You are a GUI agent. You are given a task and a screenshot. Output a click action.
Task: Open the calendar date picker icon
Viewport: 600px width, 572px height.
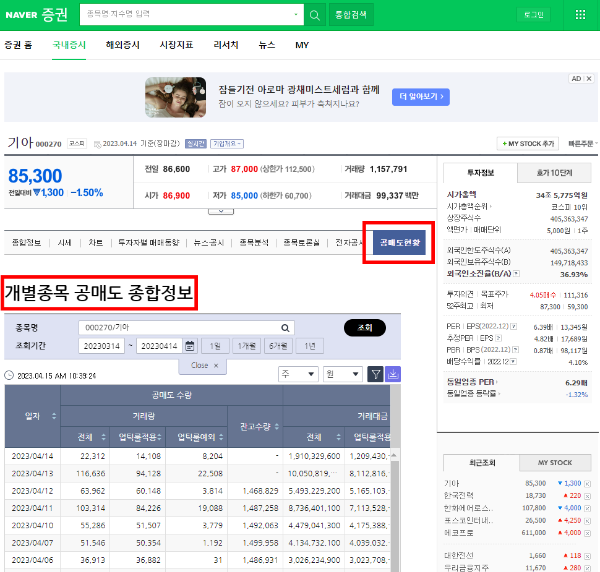[x=190, y=346]
